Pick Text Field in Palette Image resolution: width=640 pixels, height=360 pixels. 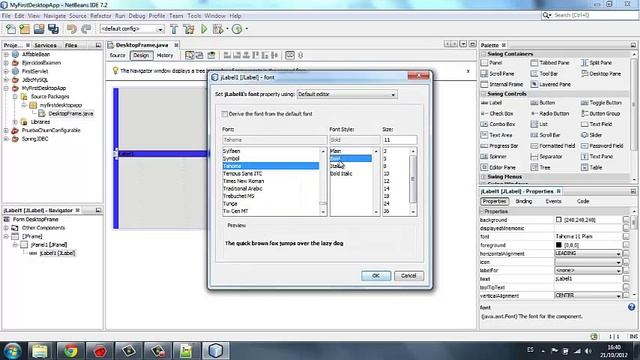click(596, 124)
